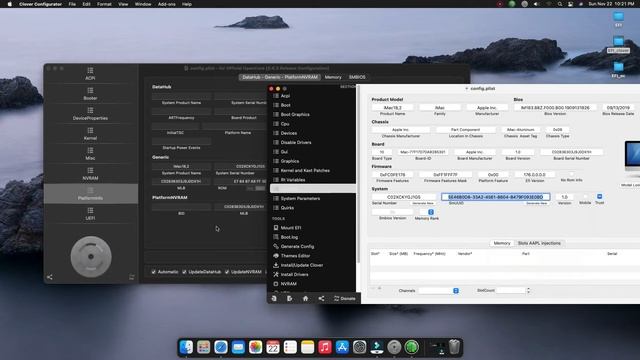Screen dimensions: 640x360
Task: Open Kernel section in OpenCore Configurator
Action: (x=90, y=134)
